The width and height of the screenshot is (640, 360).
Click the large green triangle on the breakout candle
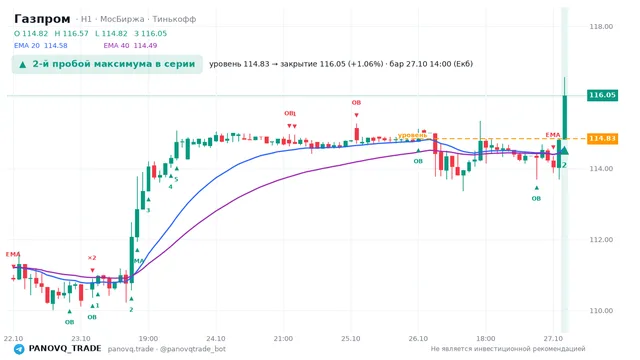click(x=564, y=151)
